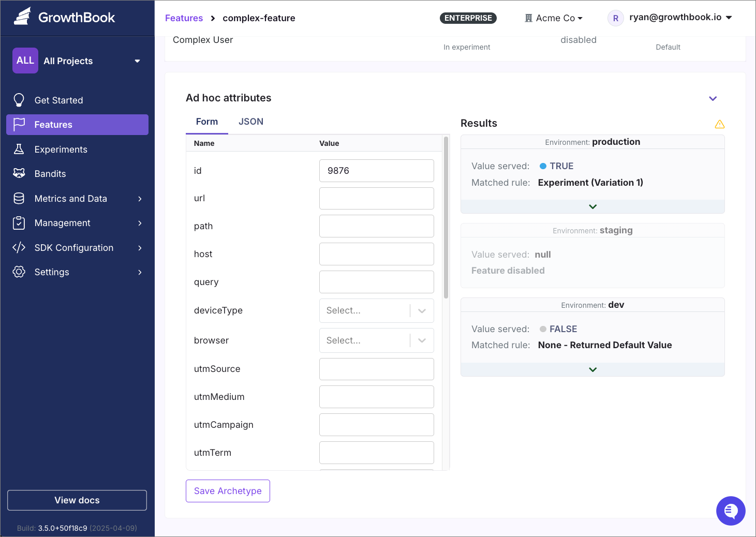Expand production environment result details
Viewport: 756px width, 537px height.
(x=592, y=206)
